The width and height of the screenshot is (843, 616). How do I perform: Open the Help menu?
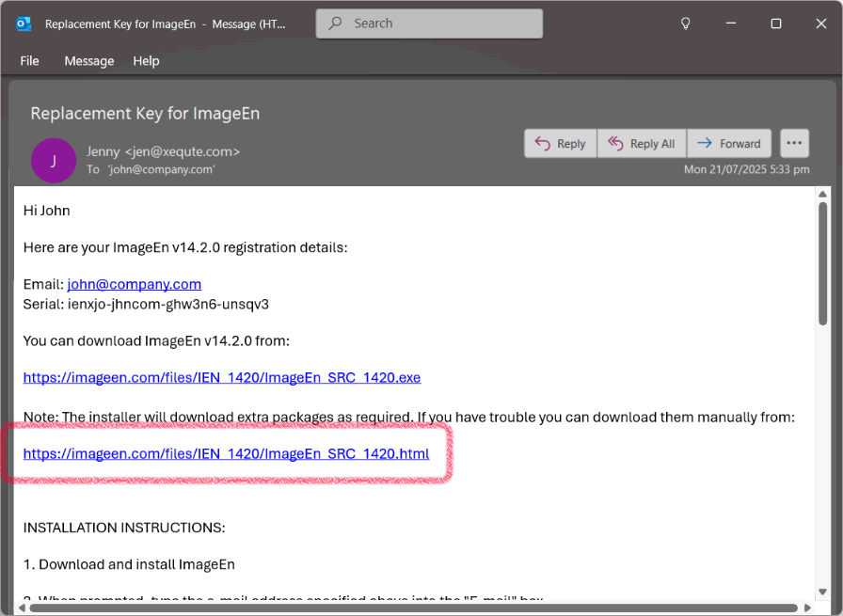(x=146, y=61)
